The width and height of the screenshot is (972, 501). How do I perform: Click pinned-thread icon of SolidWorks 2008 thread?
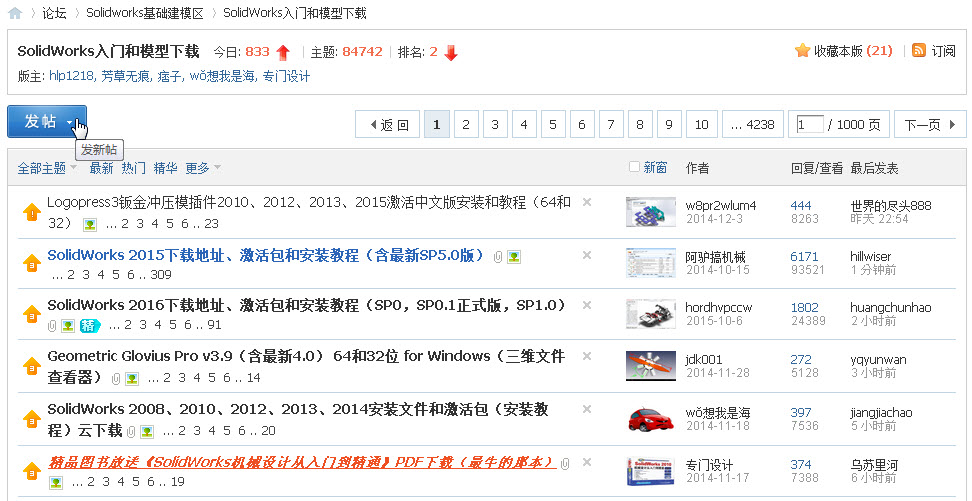pyautogui.click(x=32, y=420)
